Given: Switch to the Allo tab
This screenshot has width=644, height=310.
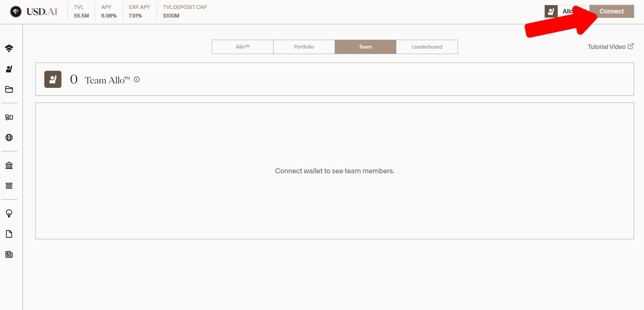Looking at the screenshot, I should click(242, 47).
